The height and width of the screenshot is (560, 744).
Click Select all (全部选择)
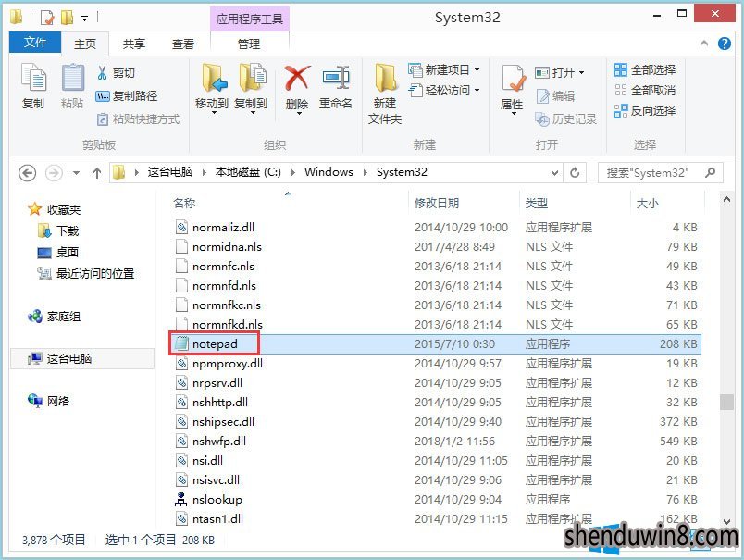(x=644, y=70)
